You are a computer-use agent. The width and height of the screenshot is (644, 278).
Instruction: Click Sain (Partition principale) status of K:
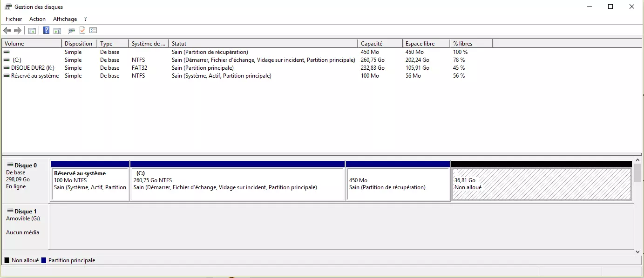pos(203,68)
